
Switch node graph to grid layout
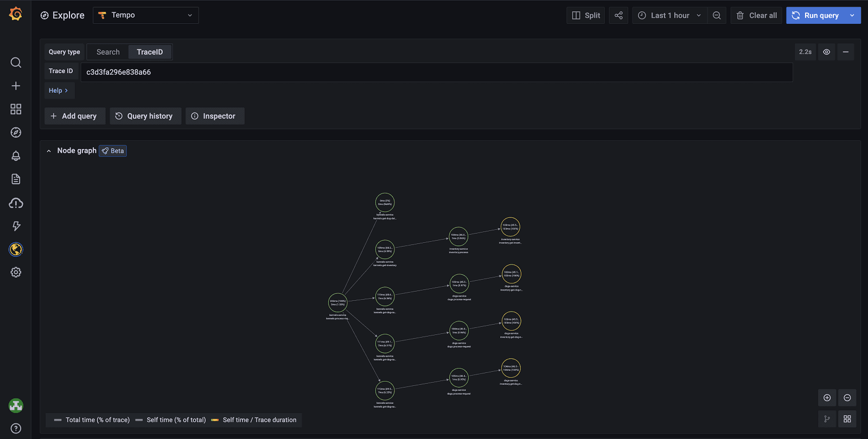tap(847, 419)
